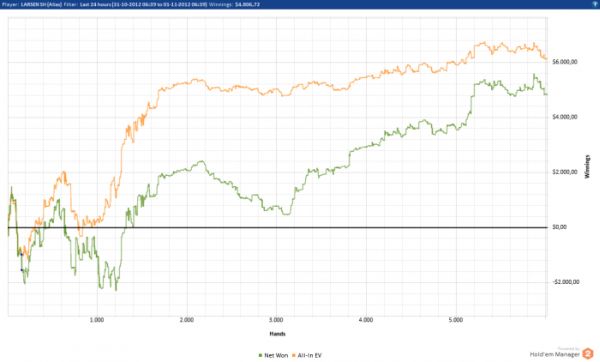Click the $6.000,00 axis value
600x362 pixels.
(x=565, y=62)
